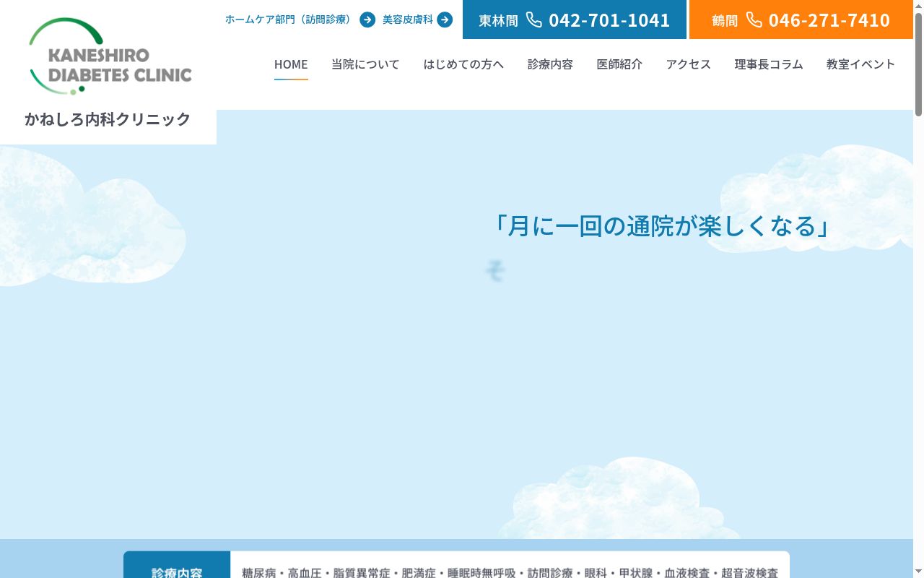Click the phone icon in the 鶴間 button
This screenshot has width=924, height=578.
point(754,20)
